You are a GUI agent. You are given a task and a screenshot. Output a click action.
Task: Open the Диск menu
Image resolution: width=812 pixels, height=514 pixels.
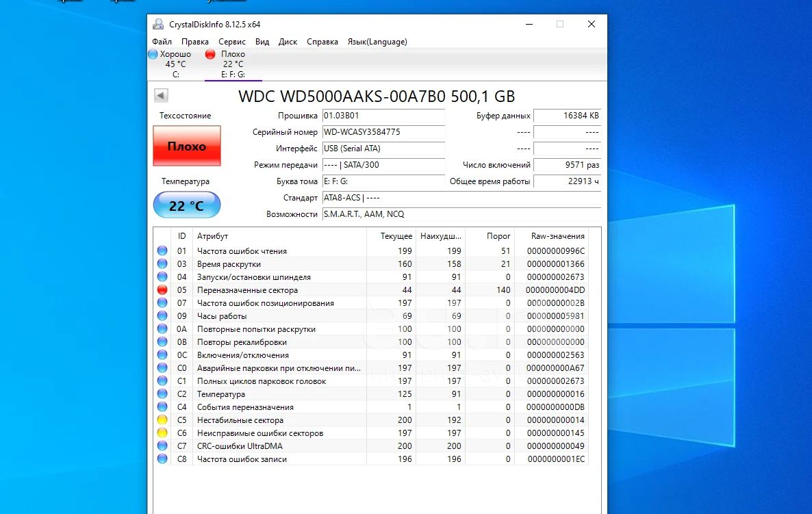(x=288, y=42)
